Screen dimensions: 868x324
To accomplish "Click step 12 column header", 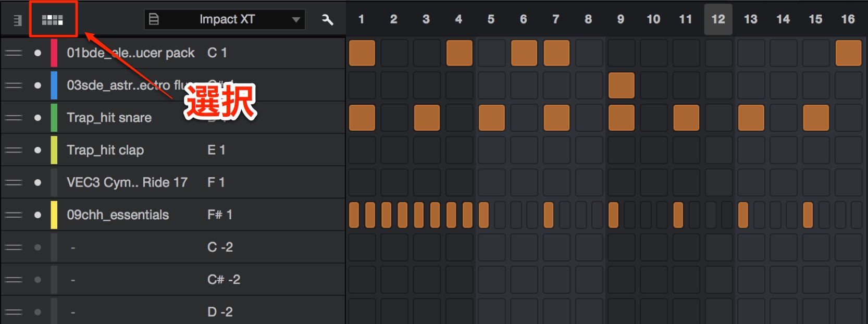I will tap(718, 19).
